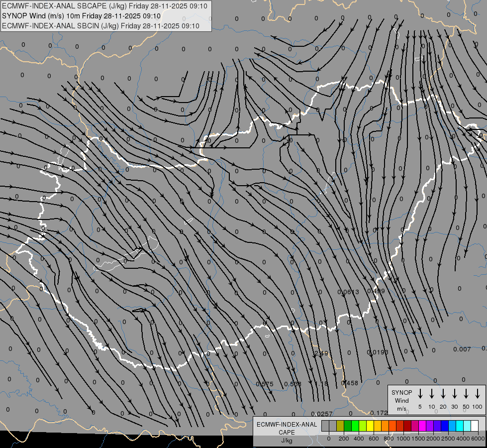
Task: Pick the bright green CAPE legend swatch
Action: tap(355, 426)
